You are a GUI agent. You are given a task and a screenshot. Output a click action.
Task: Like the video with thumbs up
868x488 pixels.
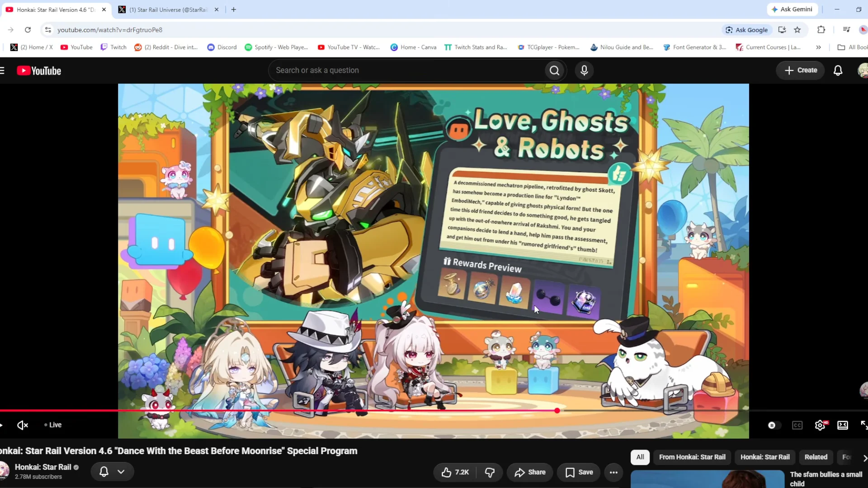click(455, 472)
